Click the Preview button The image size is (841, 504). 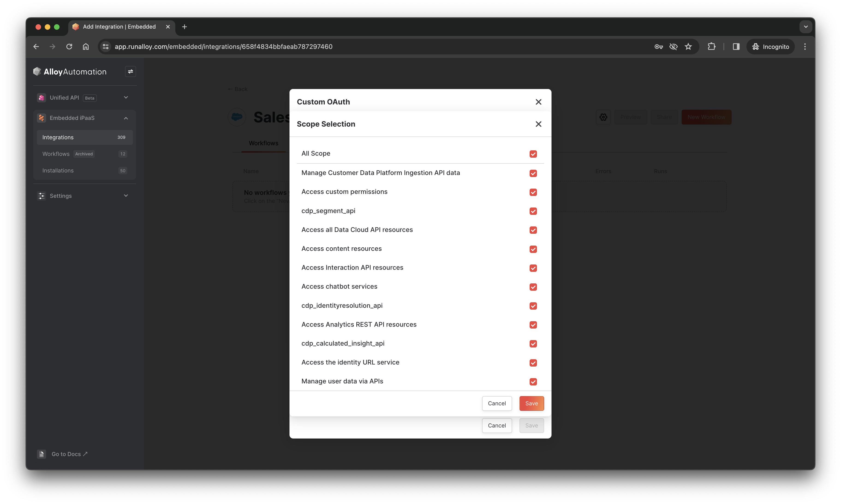pyautogui.click(x=630, y=117)
